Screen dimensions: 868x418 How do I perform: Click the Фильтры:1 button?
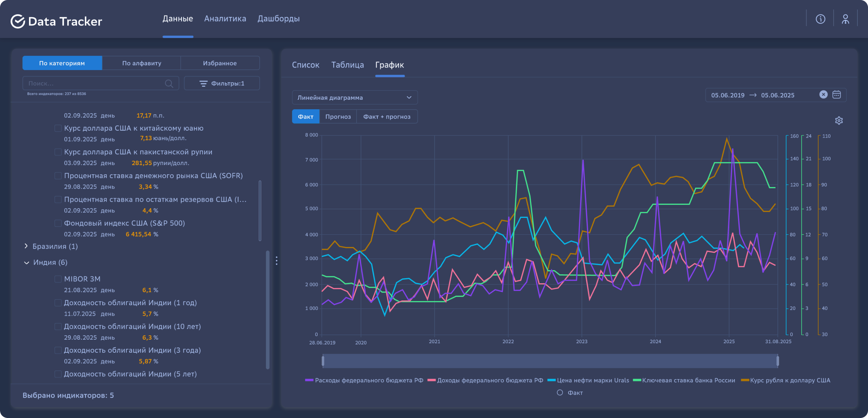tap(222, 83)
